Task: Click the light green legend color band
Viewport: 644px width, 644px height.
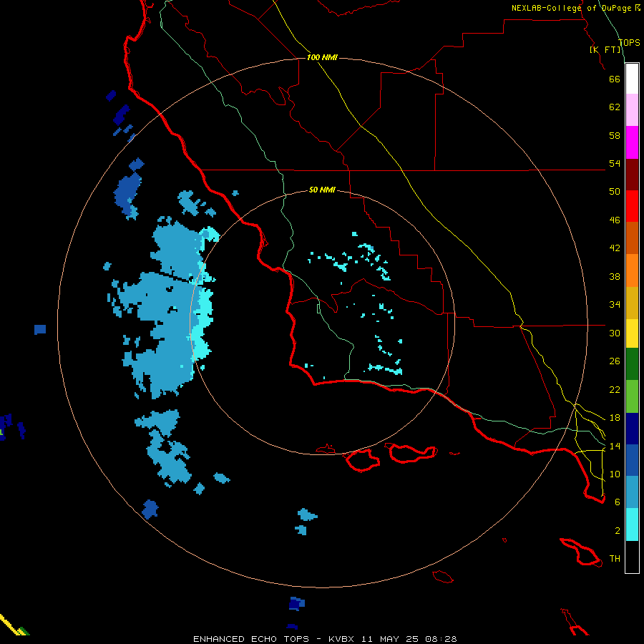Action: tap(632, 396)
